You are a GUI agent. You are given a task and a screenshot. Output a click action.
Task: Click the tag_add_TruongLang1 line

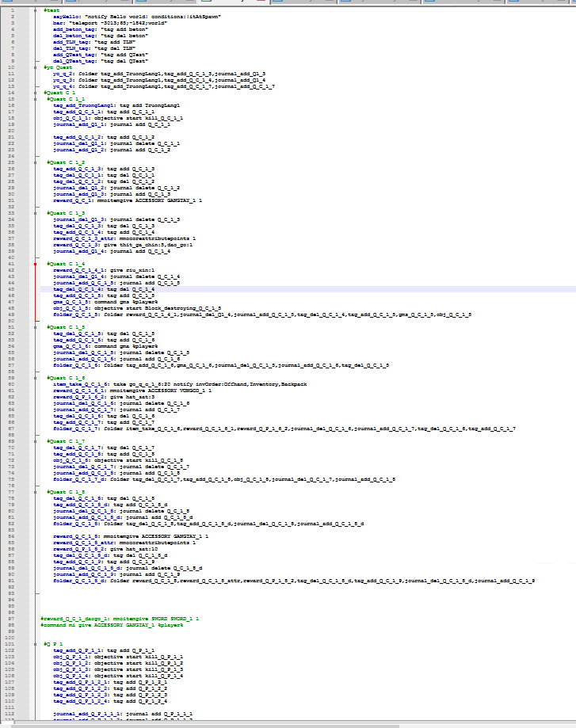coord(116,105)
